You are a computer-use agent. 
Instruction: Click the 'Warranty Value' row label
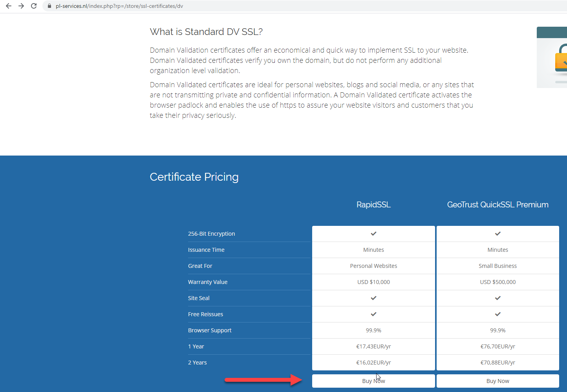pyautogui.click(x=208, y=282)
